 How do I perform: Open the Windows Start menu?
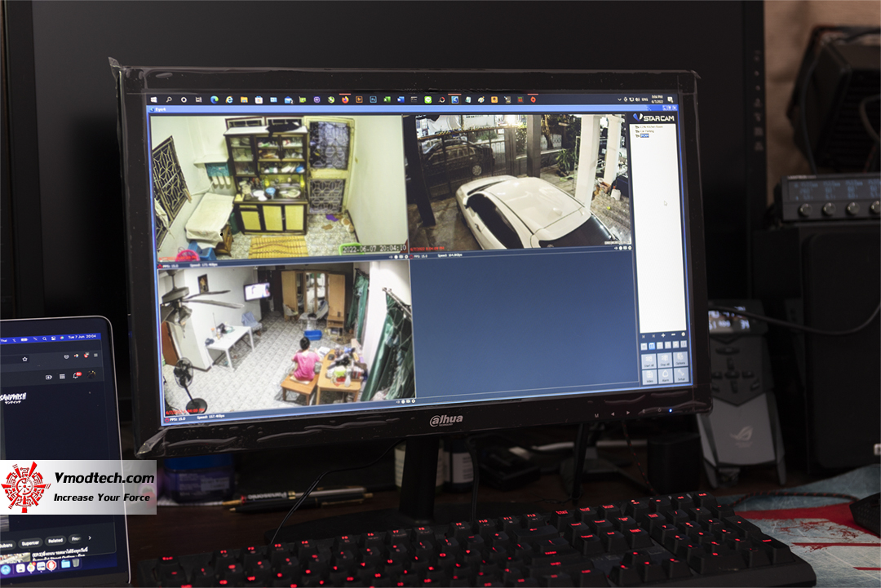pos(153,99)
